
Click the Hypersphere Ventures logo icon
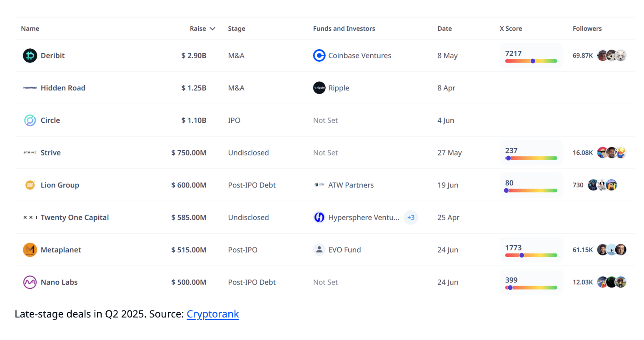pos(319,217)
